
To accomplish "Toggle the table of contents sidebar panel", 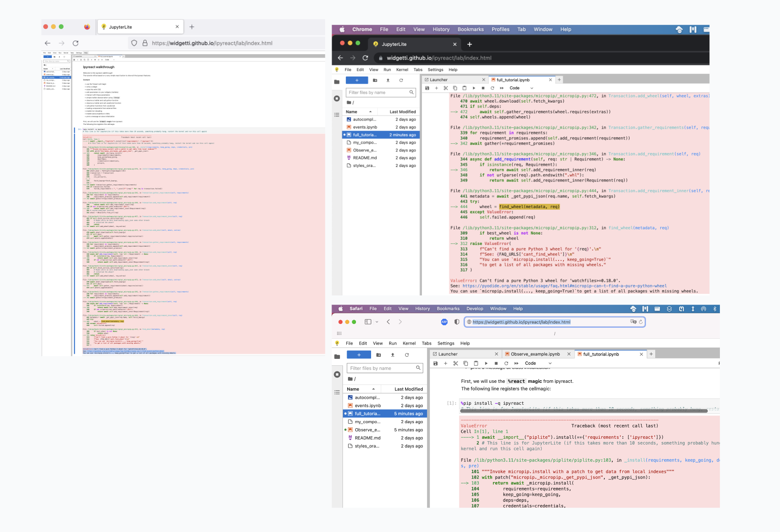I will pos(337,115).
